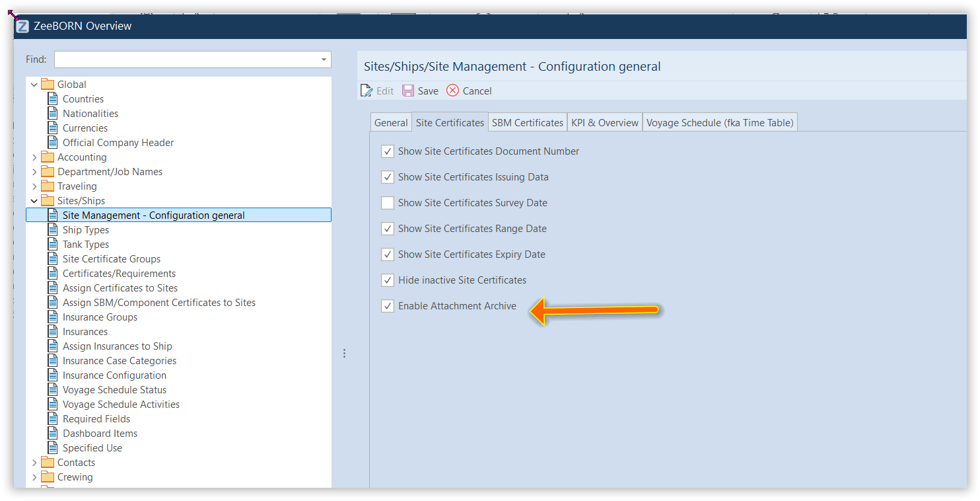Viewport: 980px width, 501px height.
Task: Click the Insurance Groups document icon
Action: coord(53,317)
